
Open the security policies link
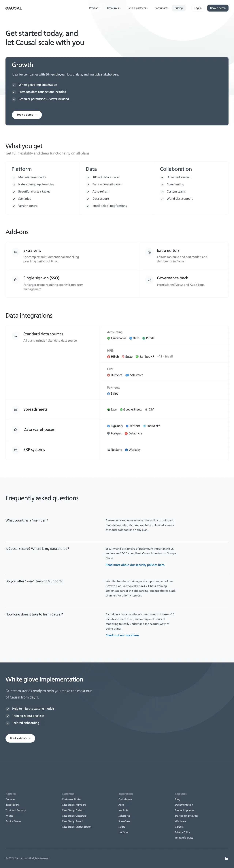click(x=135, y=565)
